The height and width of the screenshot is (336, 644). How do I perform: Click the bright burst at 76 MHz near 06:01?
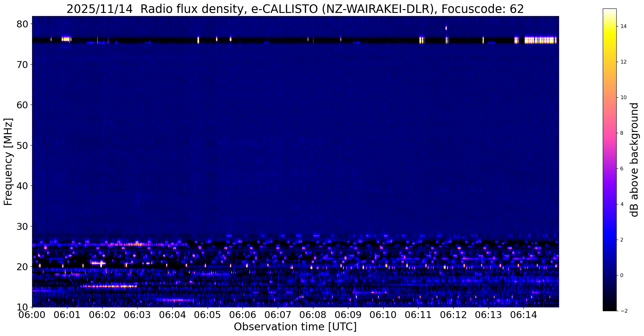66,39
